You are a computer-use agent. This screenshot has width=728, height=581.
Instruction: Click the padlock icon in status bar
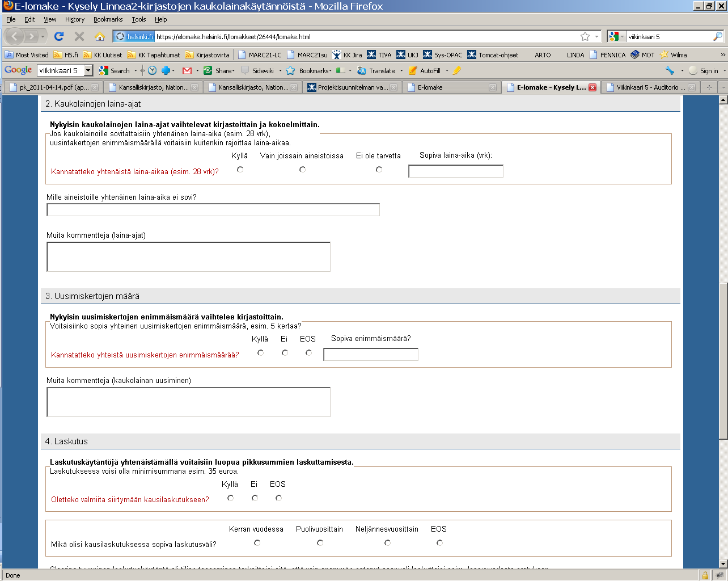[705, 575]
